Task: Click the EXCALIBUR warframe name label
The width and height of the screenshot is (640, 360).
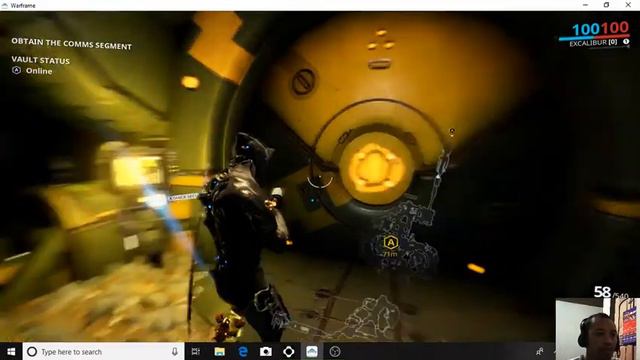Action: tap(588, 43)
